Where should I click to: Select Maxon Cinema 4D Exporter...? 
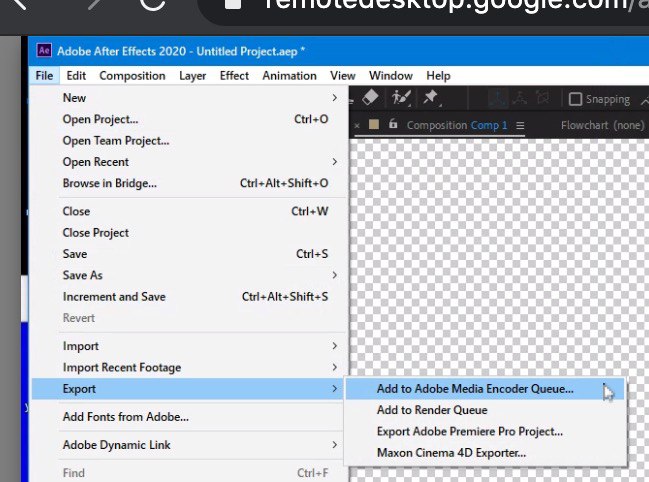coord(485,453)
